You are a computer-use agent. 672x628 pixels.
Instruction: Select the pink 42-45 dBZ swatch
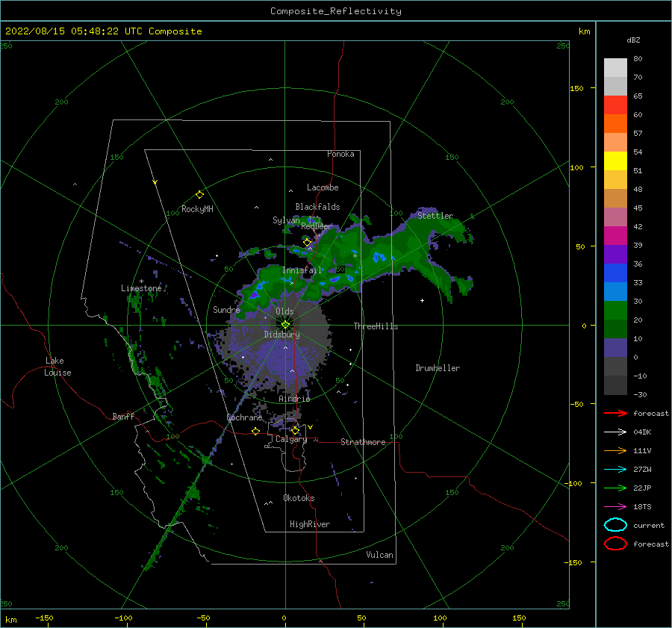[615, 217]
